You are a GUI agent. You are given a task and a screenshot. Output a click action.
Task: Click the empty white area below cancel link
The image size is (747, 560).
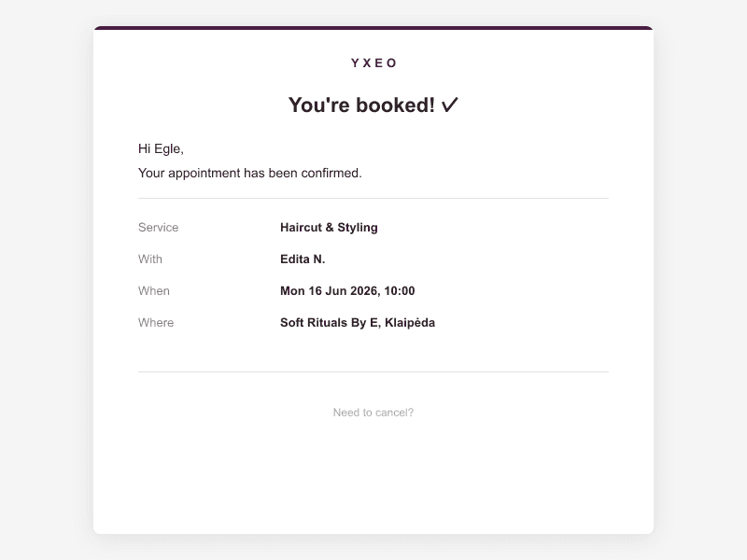pyautogui.click(x=373, y=476)
